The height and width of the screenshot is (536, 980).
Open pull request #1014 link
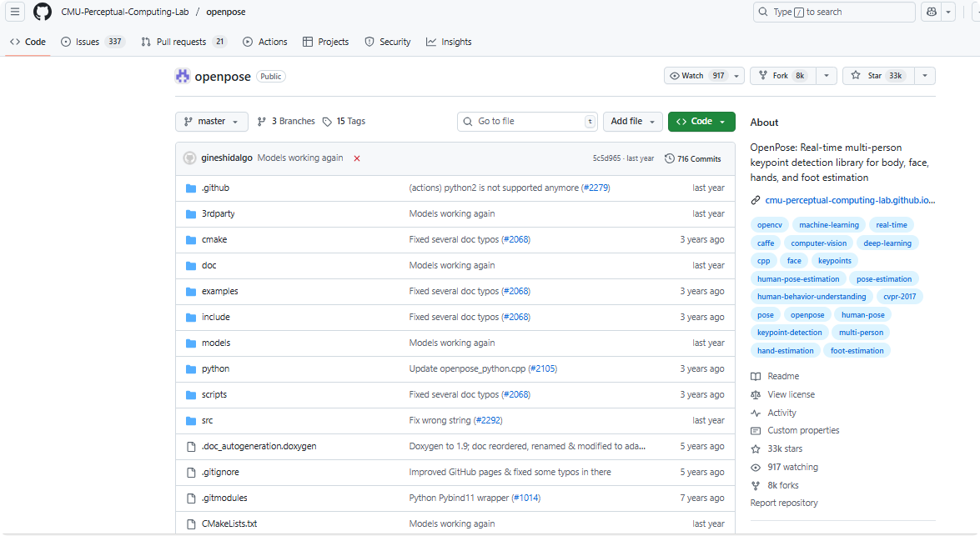pos(526,498)
